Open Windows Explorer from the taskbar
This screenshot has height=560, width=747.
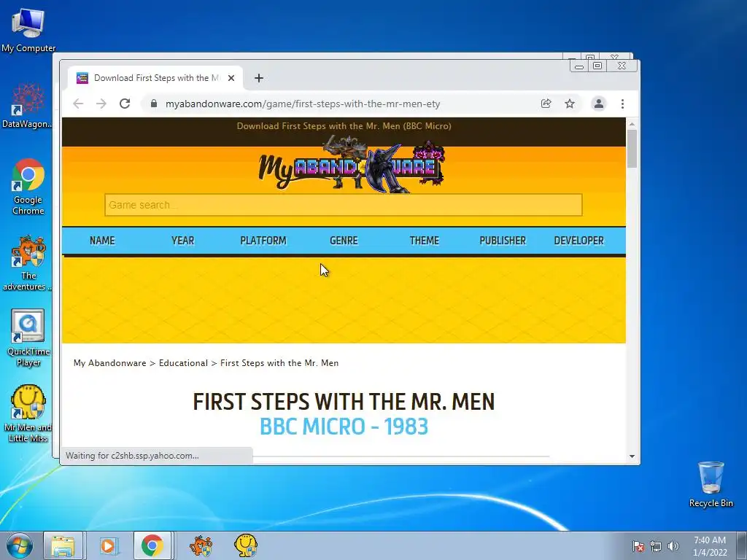click(63, 545)
